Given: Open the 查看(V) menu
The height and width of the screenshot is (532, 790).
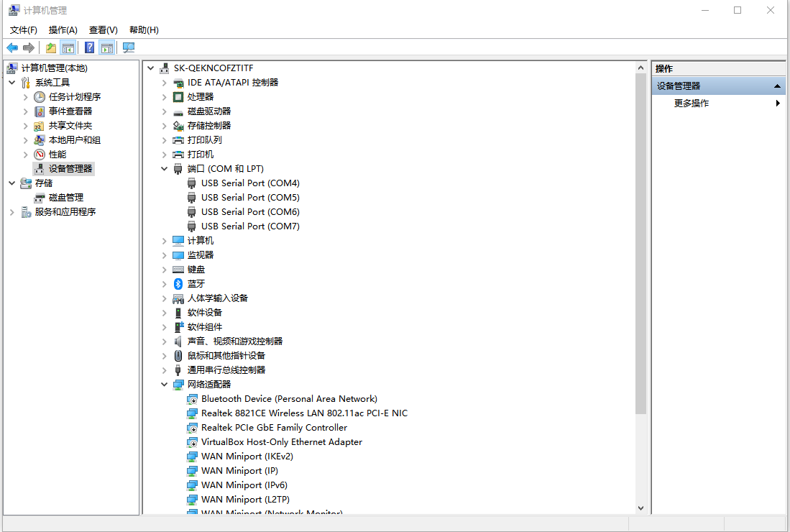Looking at the screenshot, I should [103, 29].
